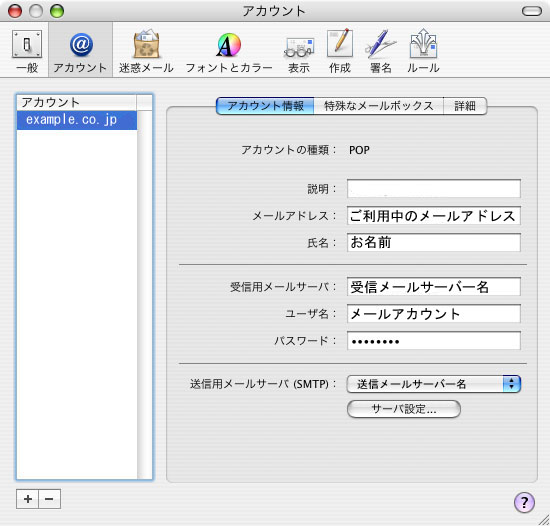
Task: Open the ルール rules preferences
Action: 423,51
